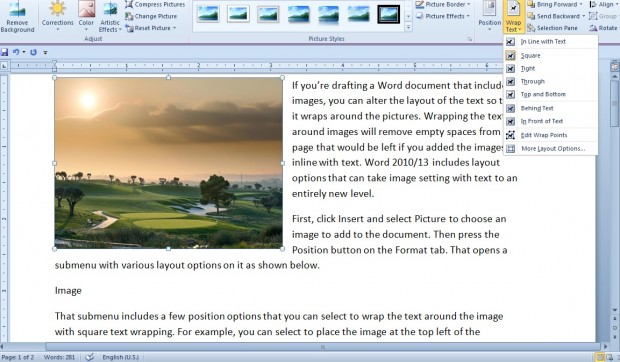The image size is (620, 362).
Task: Click the proofing check icon
Action: pos(90,357)
